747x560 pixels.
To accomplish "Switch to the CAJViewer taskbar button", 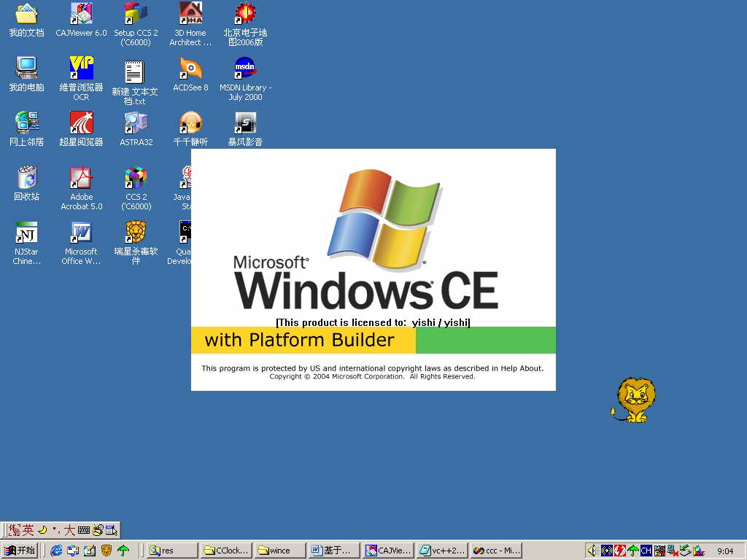I will (x=388, y=551).
